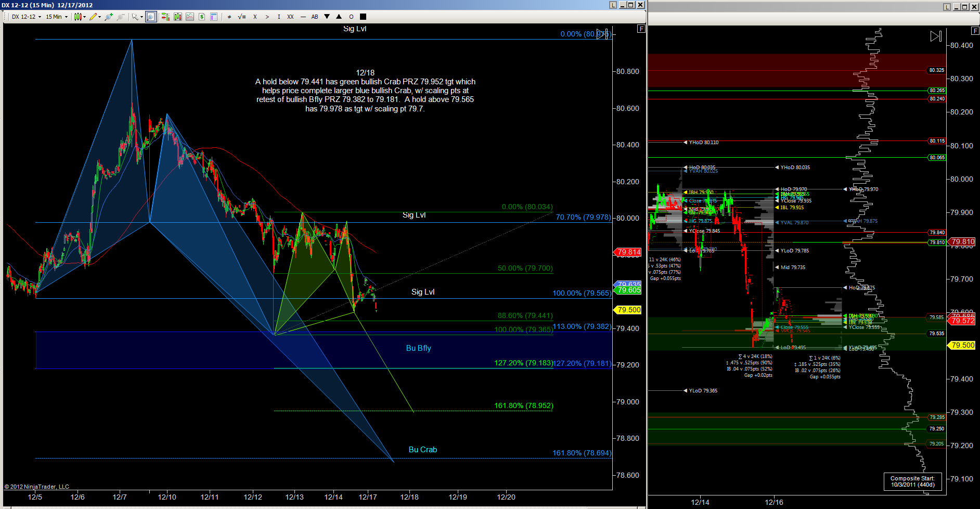The image size is (980, 509).
Task: Open the chart Properties icon
Action: pyautogui.click(x=214, y=17)
